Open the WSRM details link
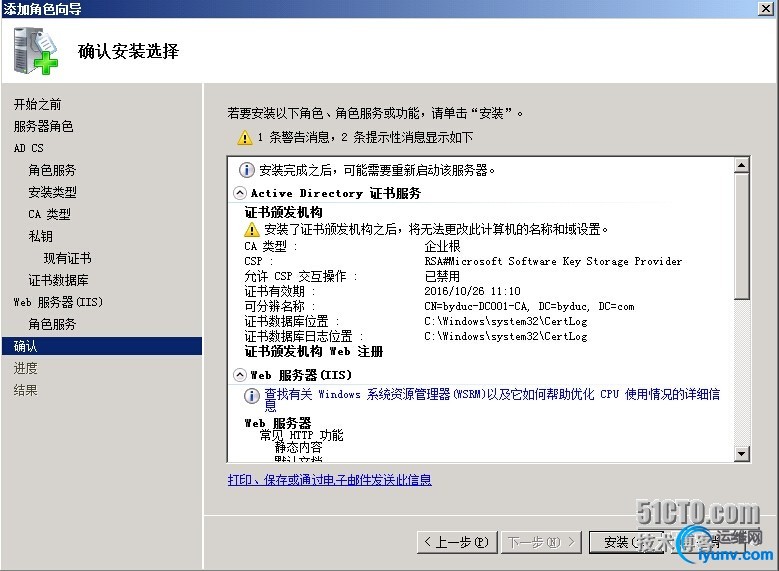The height and width of the screenshot is (571, 779). (492, 400)
